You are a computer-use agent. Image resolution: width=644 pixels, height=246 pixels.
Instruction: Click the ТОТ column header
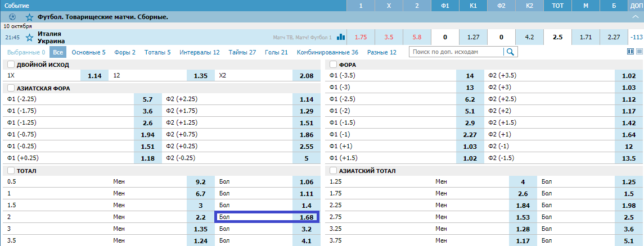(x=557, y=6)
